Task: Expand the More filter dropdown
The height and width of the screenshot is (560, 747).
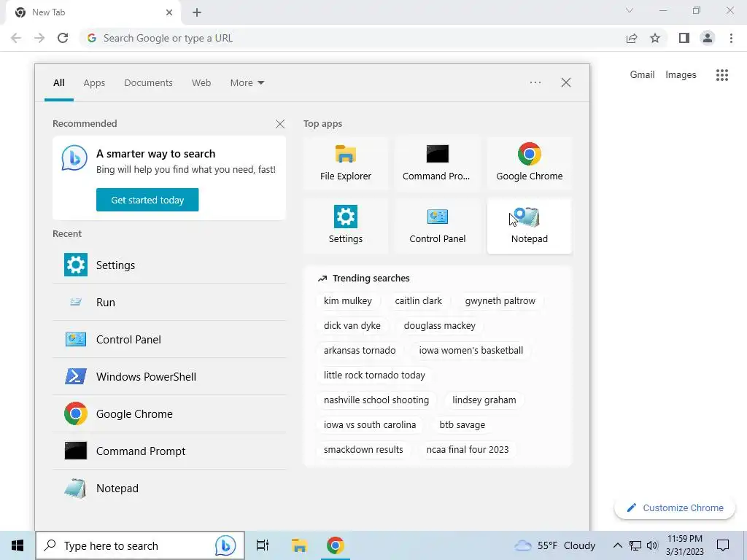Action: (x=247, y=83)
